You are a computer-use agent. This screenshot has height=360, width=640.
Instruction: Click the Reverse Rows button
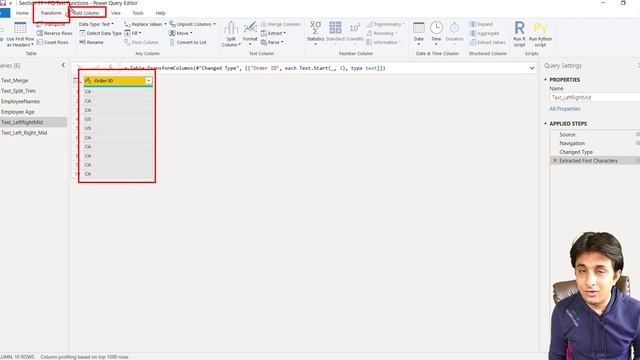[x=54, y=33]
